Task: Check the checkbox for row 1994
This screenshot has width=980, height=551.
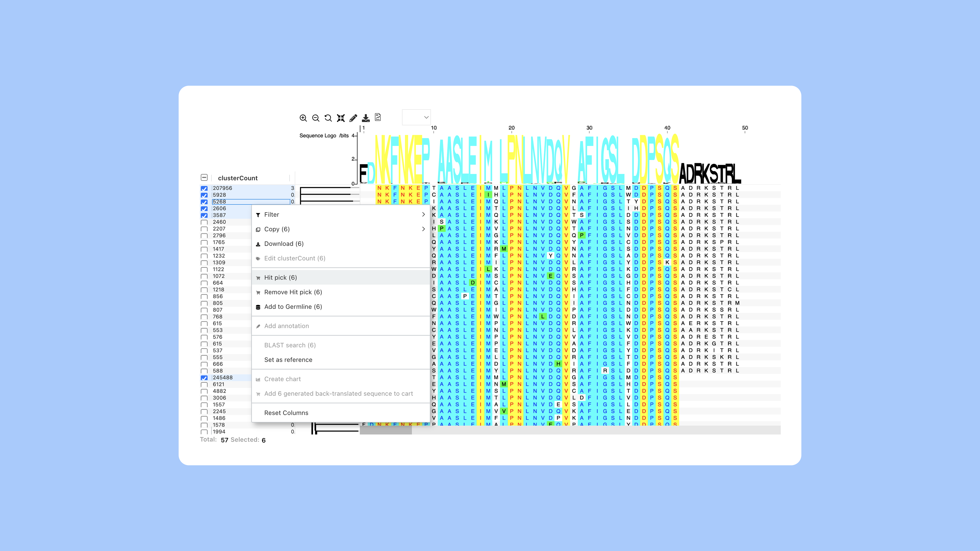Action: (x=204, y=432)
